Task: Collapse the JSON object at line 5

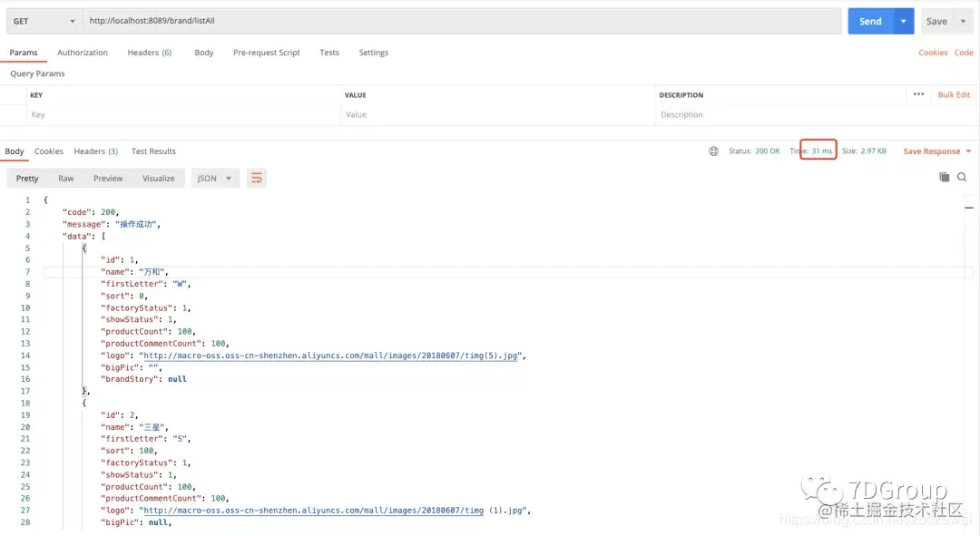Action: click(83, 248)
